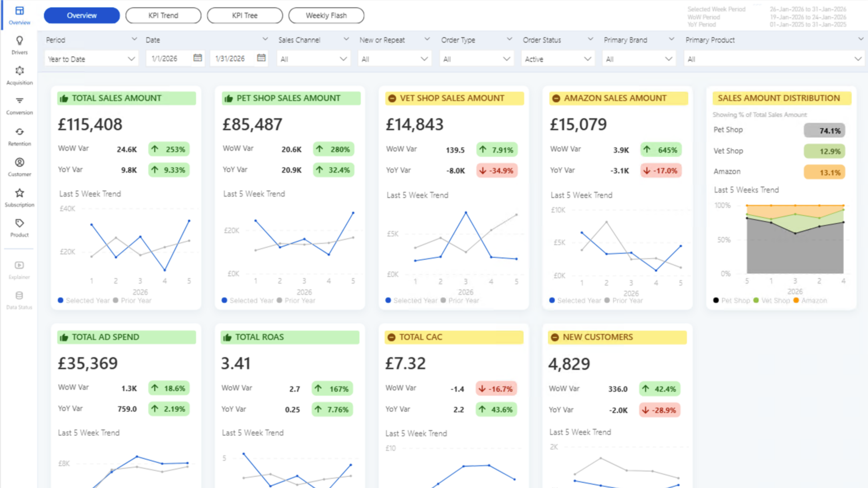Viewport: 868px width, 488px height.
Task: Open the Conversion funnel icon
Action: pos(20,101)
